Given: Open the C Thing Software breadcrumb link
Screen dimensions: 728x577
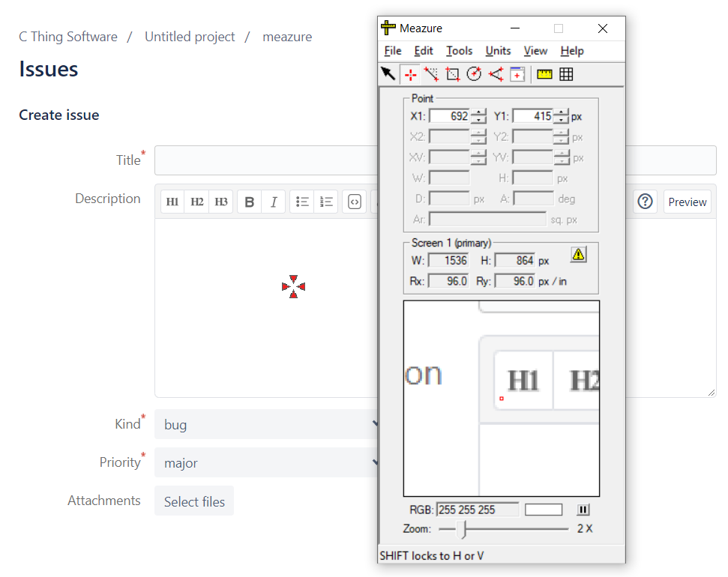Looking at the screenshot, I should tap(68, 37).
